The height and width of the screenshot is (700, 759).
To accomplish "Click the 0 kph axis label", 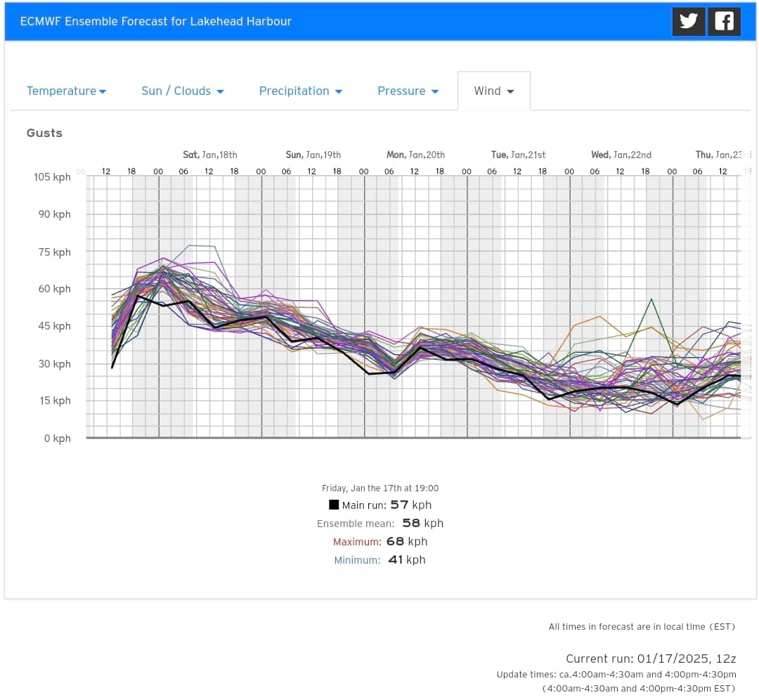I will click(x=58, y=438).
